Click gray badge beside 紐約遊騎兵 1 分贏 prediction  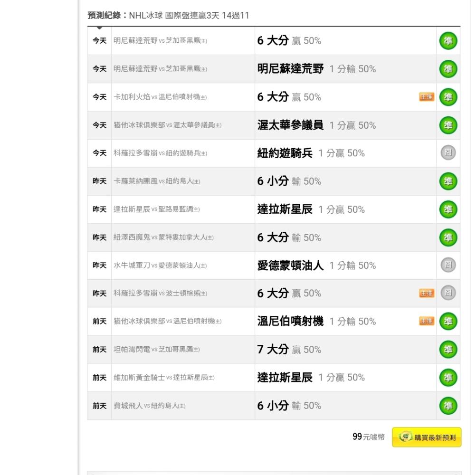tap(448, 152)
